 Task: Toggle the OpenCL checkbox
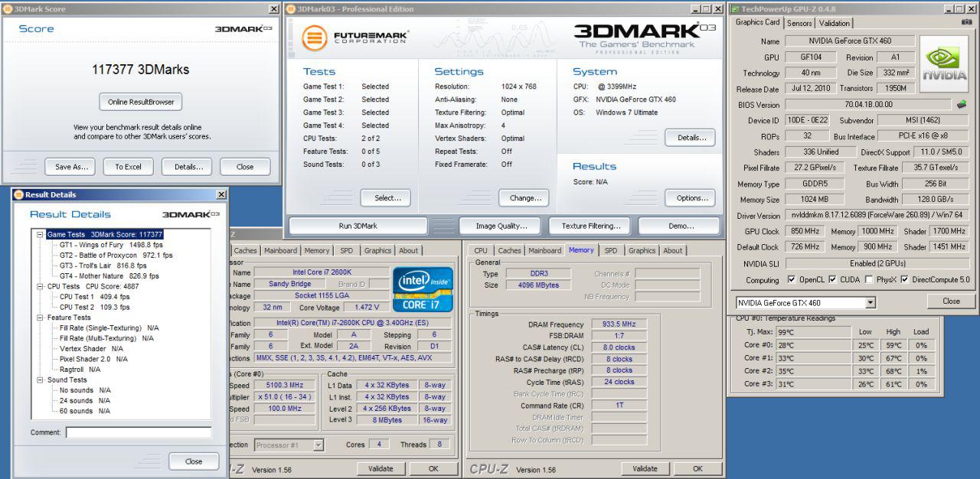click(791, 280)
